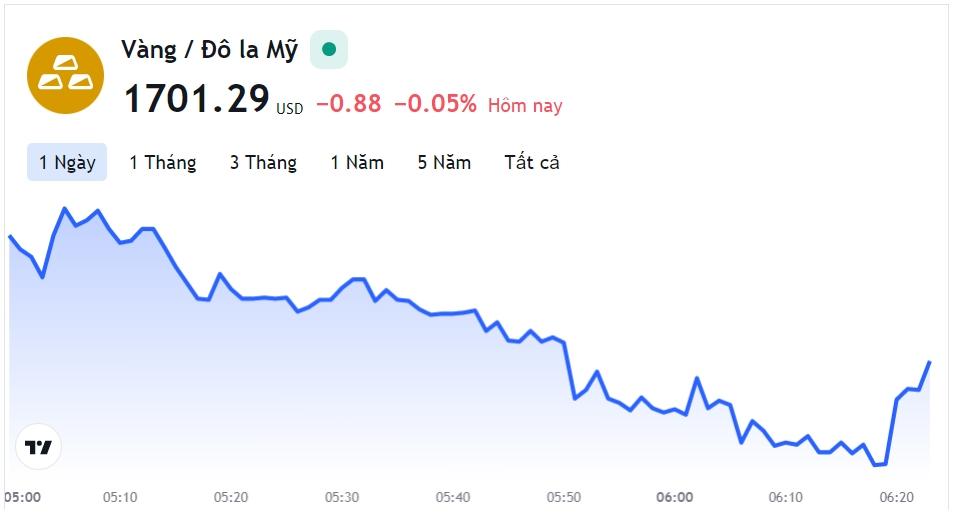Click the 06:00 time axis label
This screenshot has width=955, height=526.
(x=675, y=497)
